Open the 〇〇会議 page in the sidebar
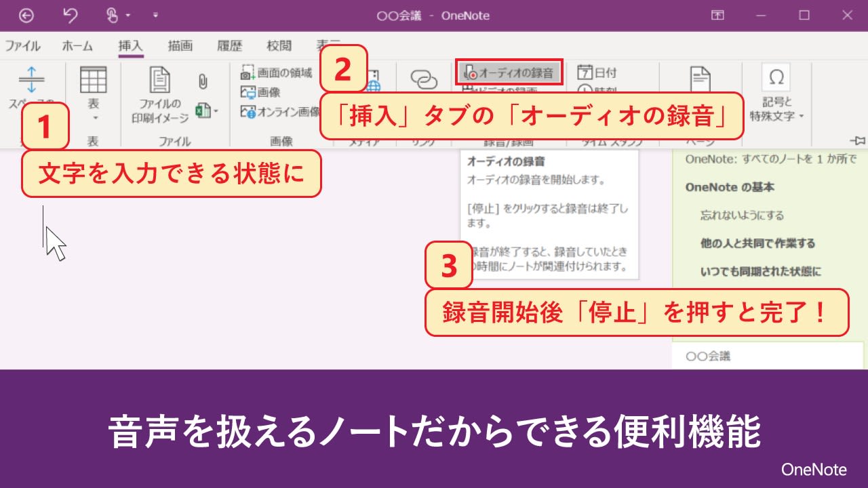868x488 pixels. click(x=710, y=356)
